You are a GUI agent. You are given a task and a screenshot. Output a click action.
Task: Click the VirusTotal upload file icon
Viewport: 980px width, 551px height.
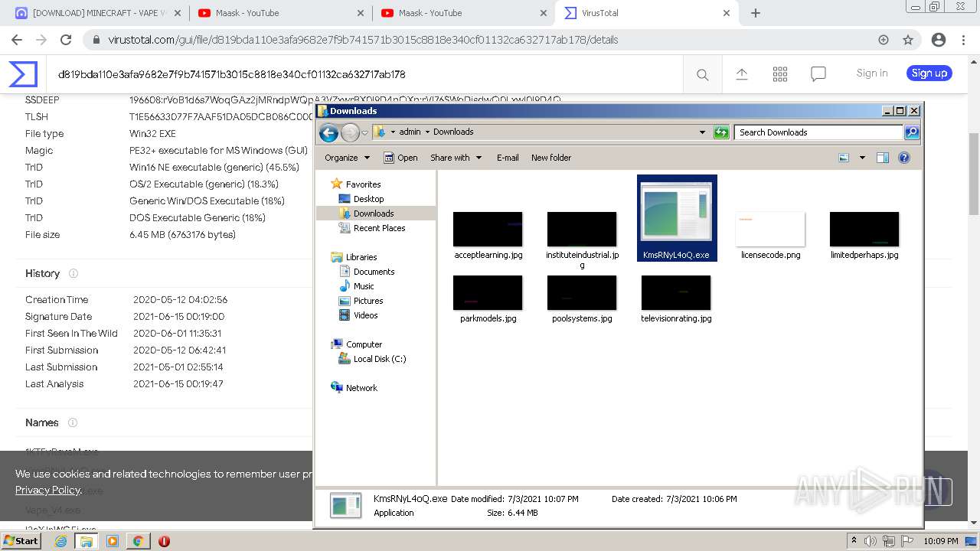741,74
